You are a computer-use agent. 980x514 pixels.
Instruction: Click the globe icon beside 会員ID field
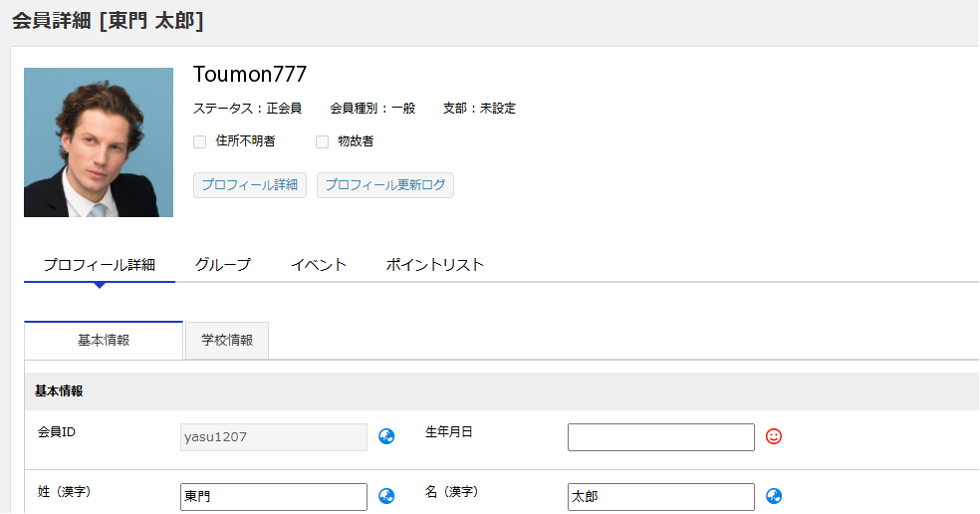[x=386, y=436]
